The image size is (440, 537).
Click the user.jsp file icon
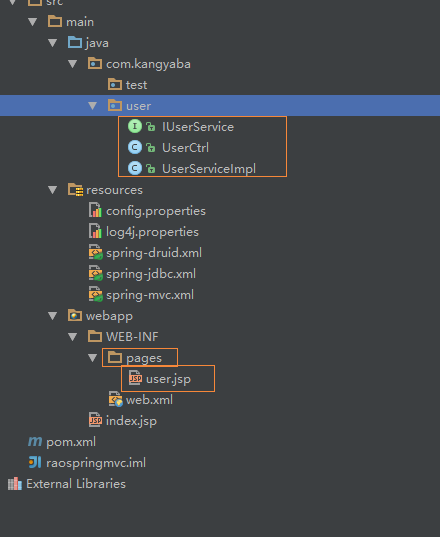(x=135, y=378)
